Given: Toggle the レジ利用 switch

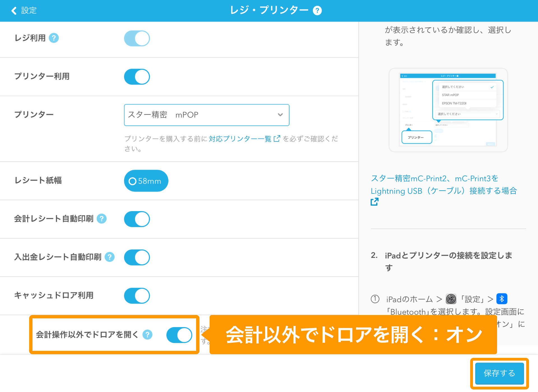Looking at the screenshot, I should click(x=137, y=38).
